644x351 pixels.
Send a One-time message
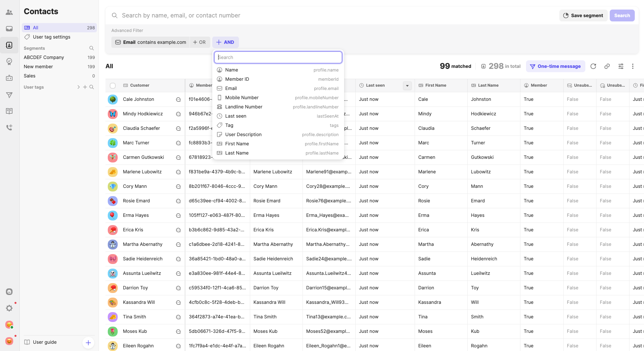pyautogui.click(x=555, y=66)
